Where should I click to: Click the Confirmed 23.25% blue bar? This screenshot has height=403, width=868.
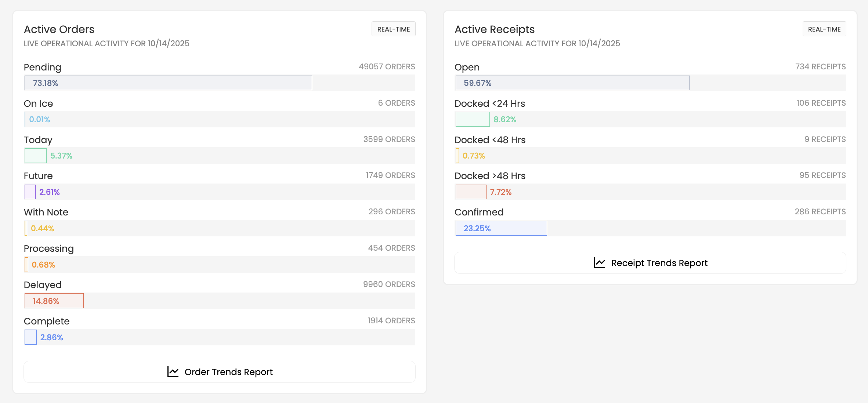pyautogui.click(x=501, y=228)
